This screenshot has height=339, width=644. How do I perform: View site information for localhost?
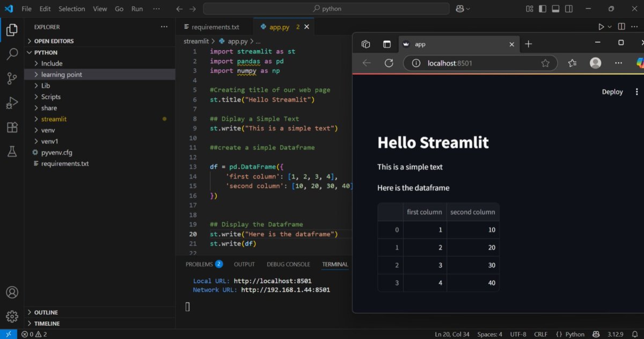(415, 63)
